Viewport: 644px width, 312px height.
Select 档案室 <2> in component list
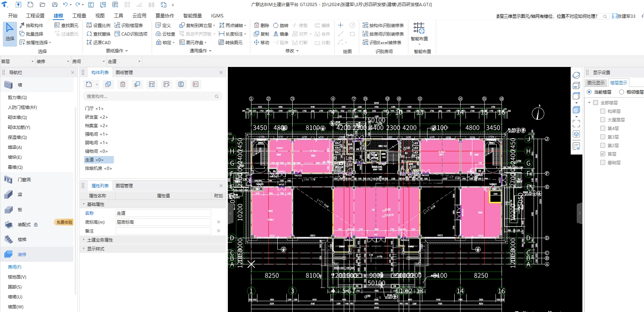click(x=96, y=126)
